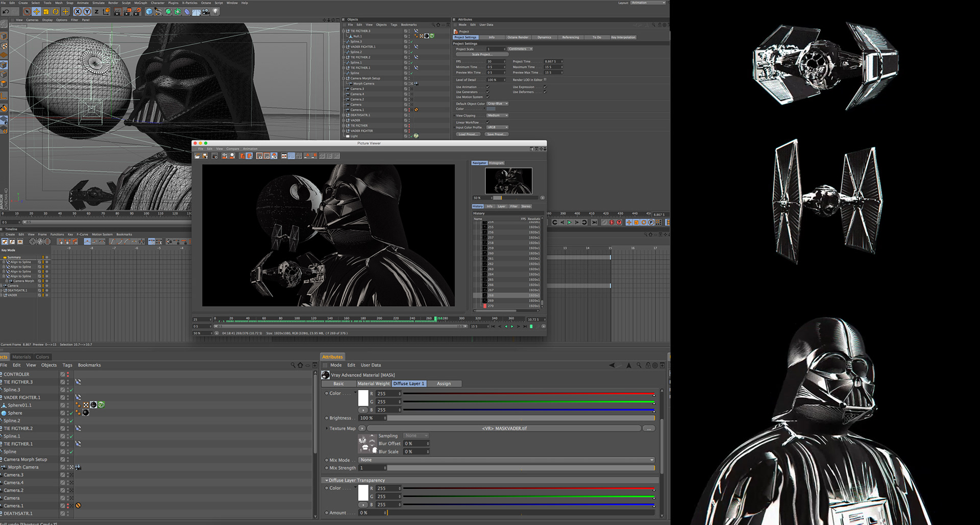The height and width of the screenshot is (525, 980).
Task: Open the Centimeters unit dropdown
Action: point(520,49)
